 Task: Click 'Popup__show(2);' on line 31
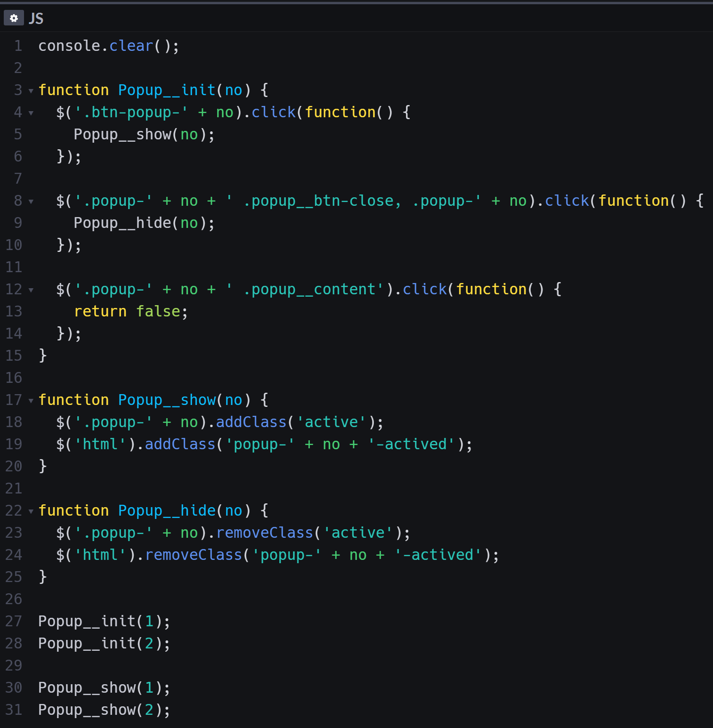104,710
